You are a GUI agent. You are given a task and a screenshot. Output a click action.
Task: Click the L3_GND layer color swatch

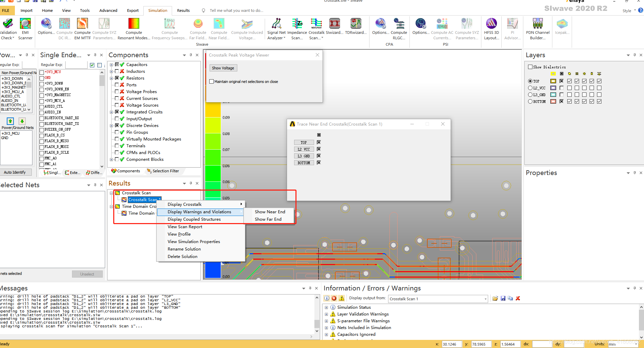(x=553, y=95)
